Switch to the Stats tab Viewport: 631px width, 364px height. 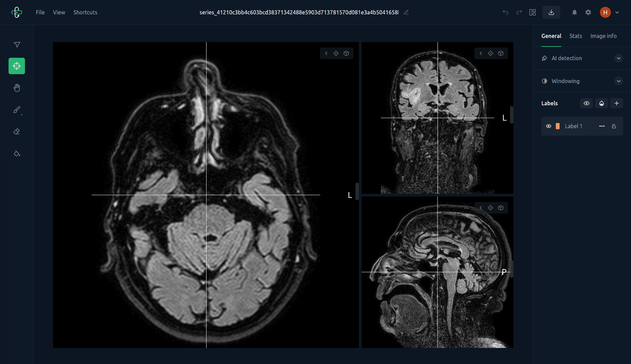[576, 36]
